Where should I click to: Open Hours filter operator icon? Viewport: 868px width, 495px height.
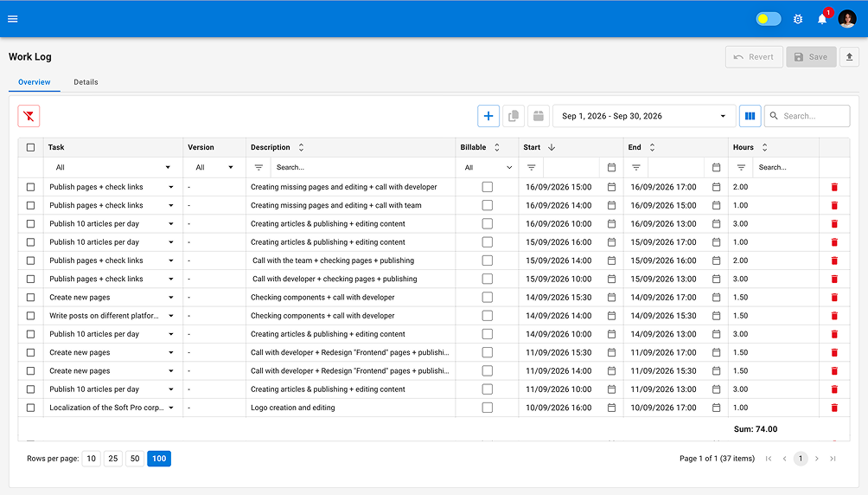point(741,167)
